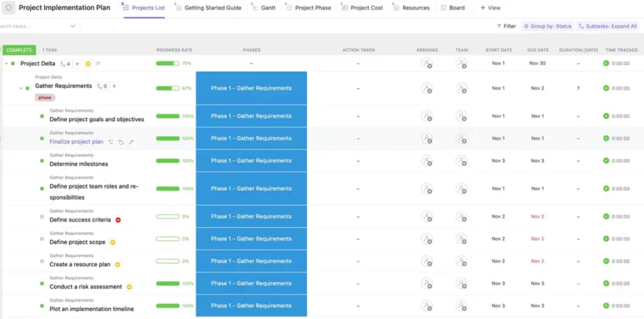This screenshot has height=319, width=644.
Task: Click the Filter button
Action: click(x=506, y=26)
